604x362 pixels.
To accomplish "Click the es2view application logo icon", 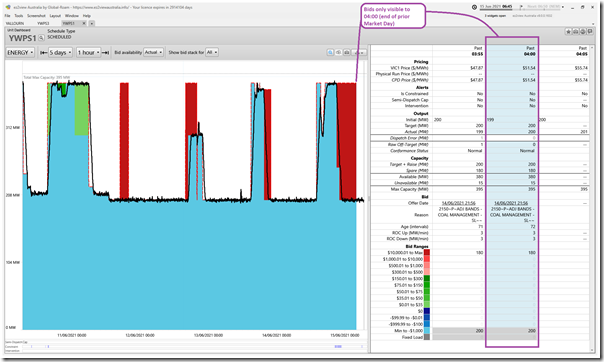I will coord(8,7).
